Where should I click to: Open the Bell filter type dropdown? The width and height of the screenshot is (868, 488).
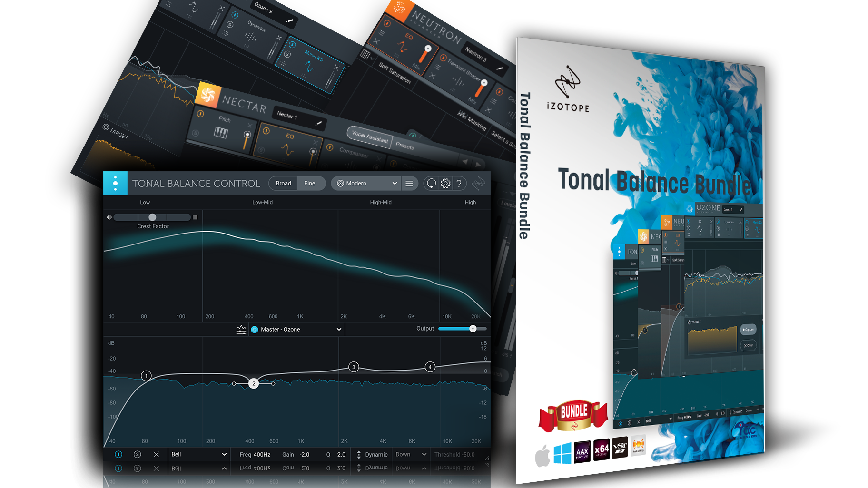coord(198,455)
